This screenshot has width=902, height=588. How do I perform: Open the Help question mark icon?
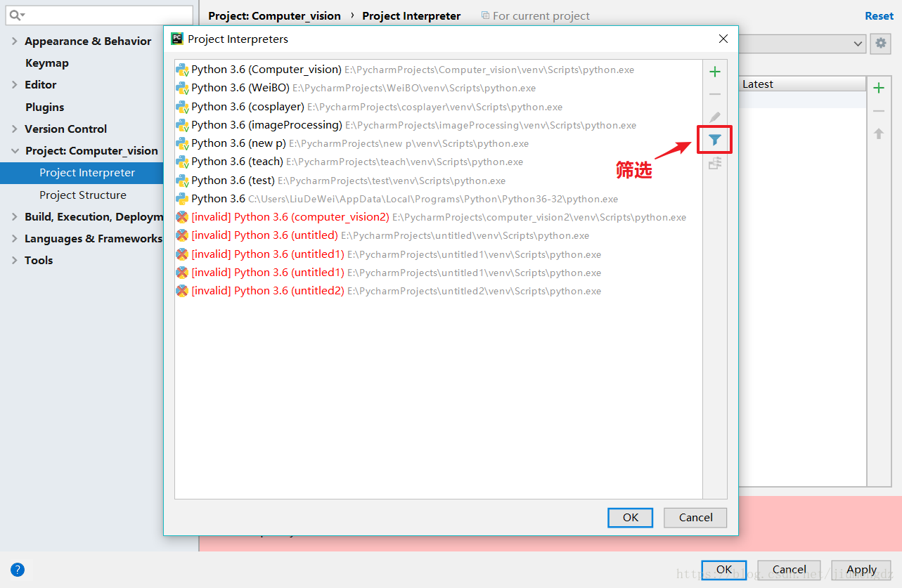pyautogui.click(x=16, y=570)
